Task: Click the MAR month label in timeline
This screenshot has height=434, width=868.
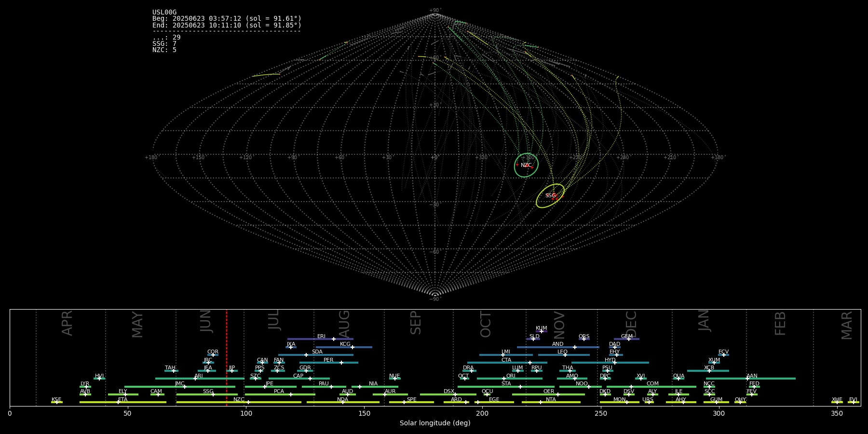Action: tap(847, 325)
